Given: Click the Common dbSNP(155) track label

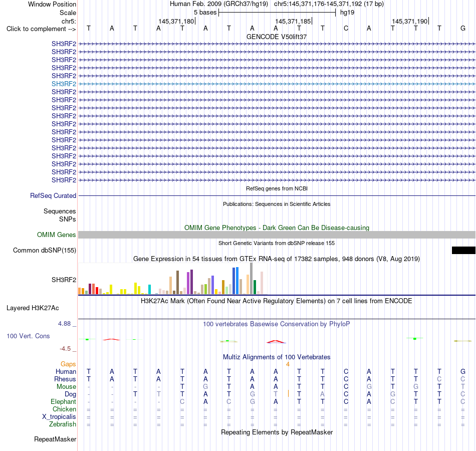Looking at the screenshot, I should click(44, 250).
